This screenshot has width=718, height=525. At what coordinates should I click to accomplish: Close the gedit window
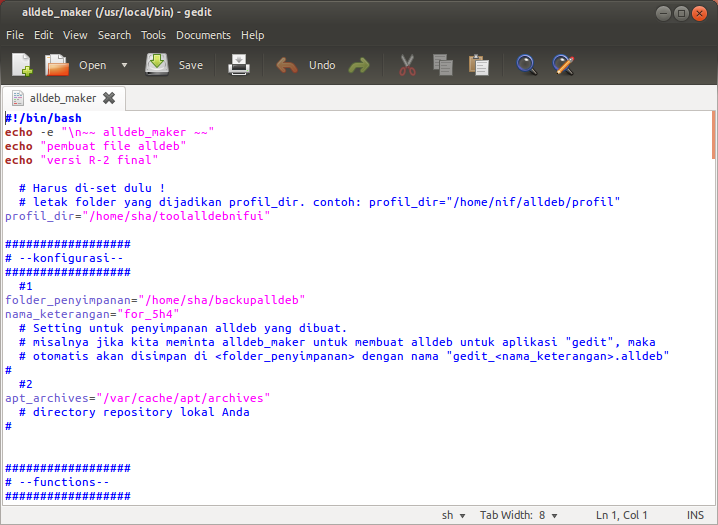700,13
